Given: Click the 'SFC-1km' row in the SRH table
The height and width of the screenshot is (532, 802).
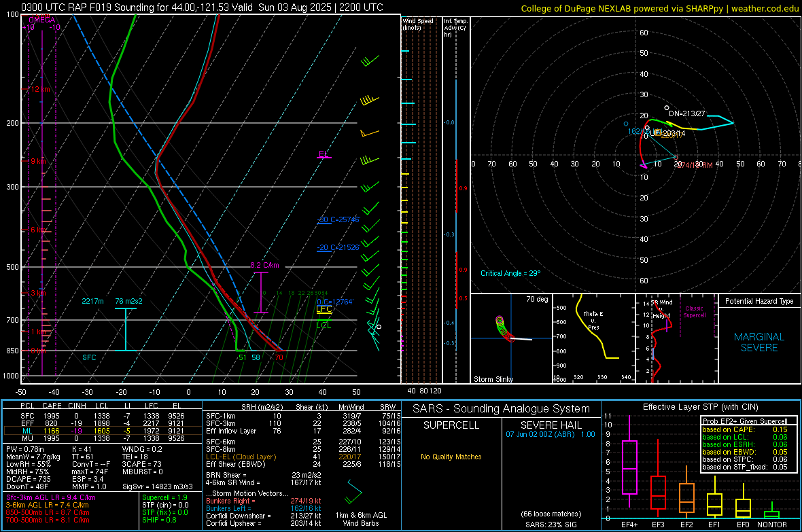Looking at the screenshot, I should pos(302,416).
